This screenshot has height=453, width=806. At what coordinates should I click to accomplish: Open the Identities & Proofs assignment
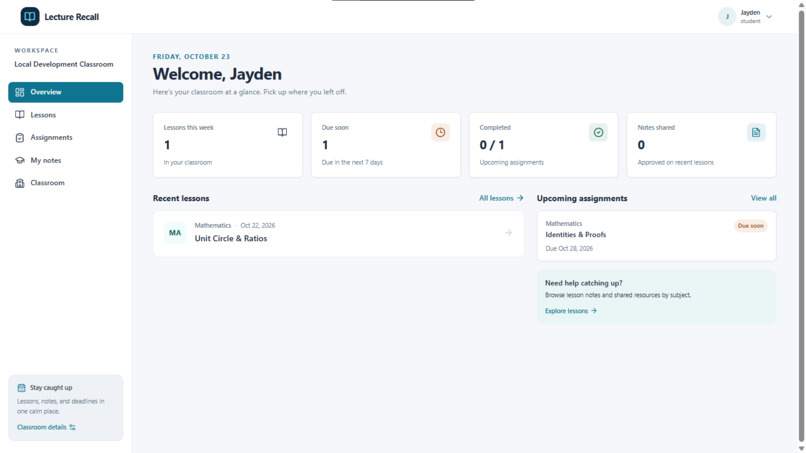(x=656, y=236)
